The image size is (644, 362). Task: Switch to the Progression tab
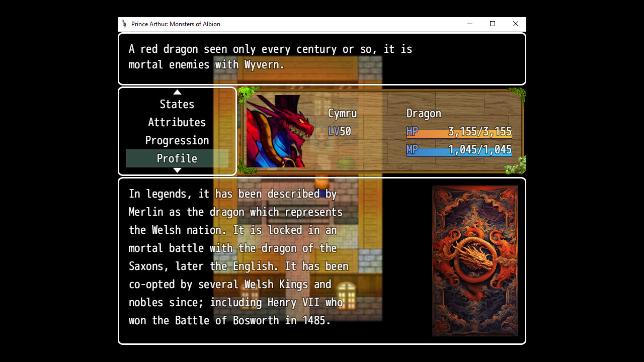pos(177,140)
